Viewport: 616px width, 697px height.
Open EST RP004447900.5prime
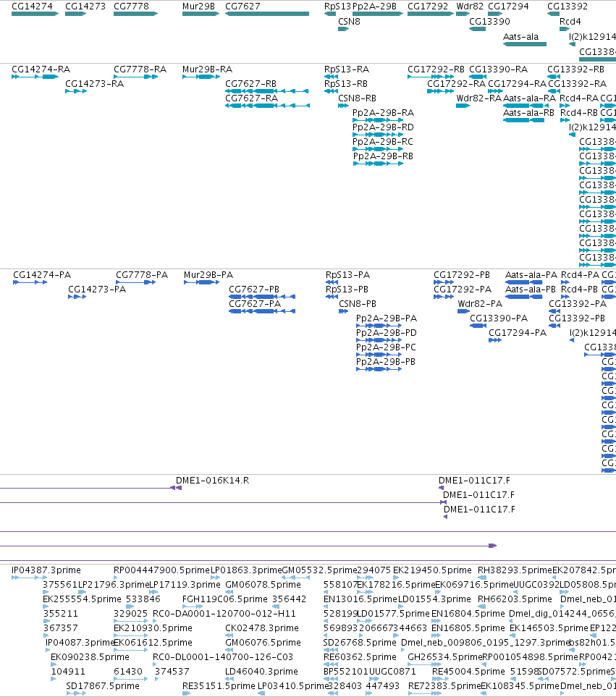tap(161, 570)
